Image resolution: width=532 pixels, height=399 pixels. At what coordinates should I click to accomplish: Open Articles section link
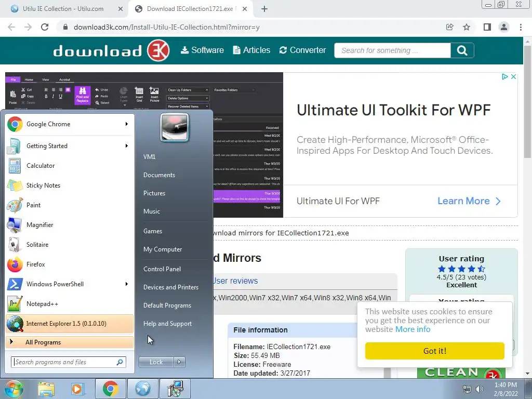pyautogui.click(x=251, y=50)
